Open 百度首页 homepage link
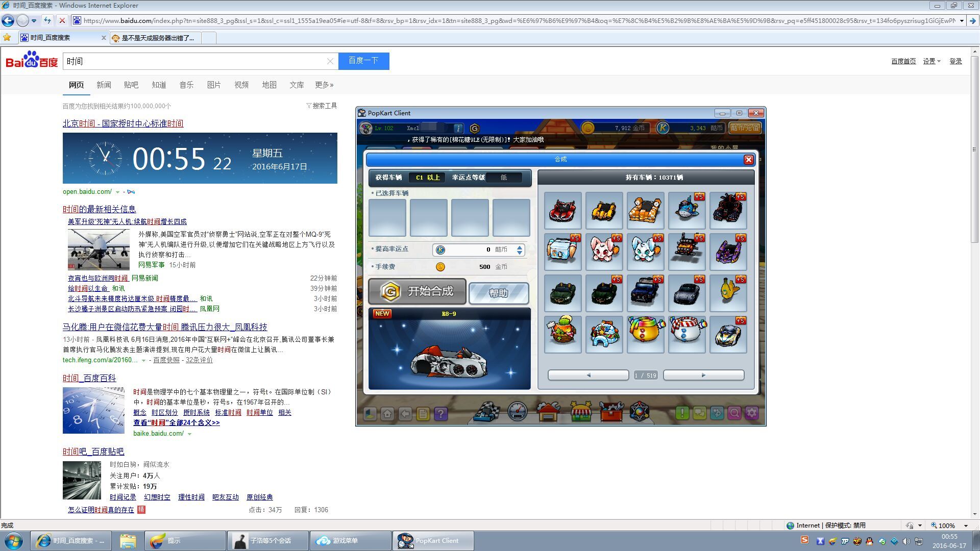This screenshot has width=980, height=551. (903, 61)
